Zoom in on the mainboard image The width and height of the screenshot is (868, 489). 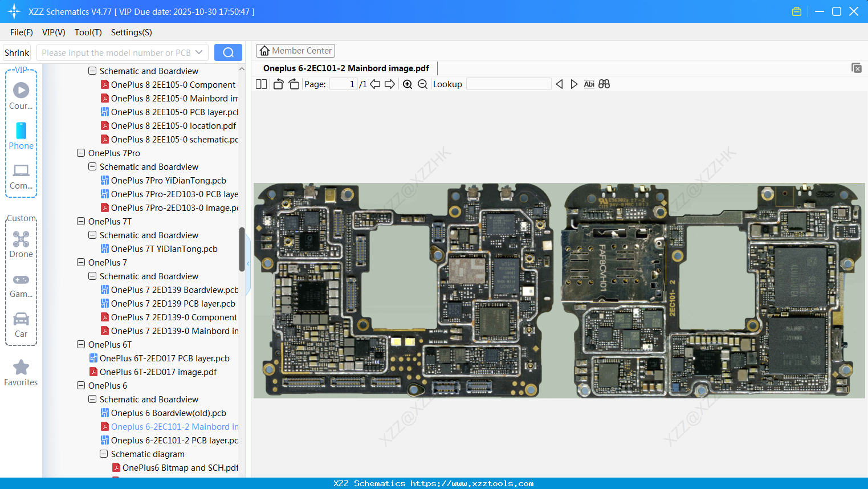[407, 84]
